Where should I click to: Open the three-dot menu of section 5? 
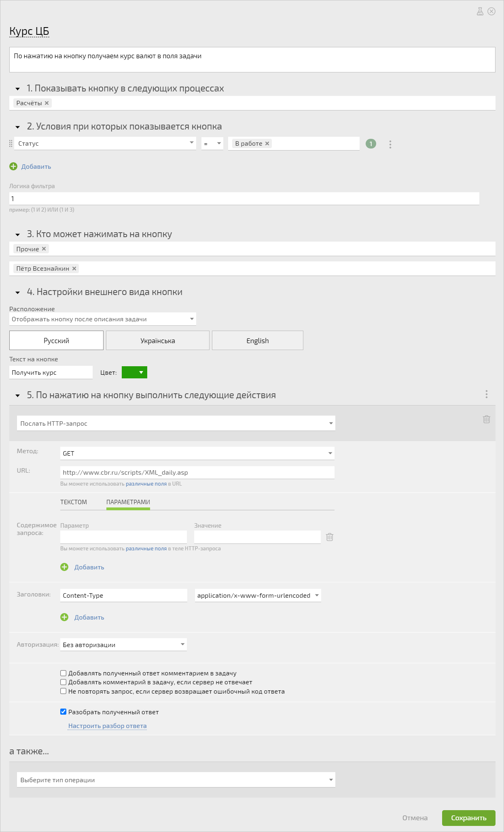click(x=486, y=394)
